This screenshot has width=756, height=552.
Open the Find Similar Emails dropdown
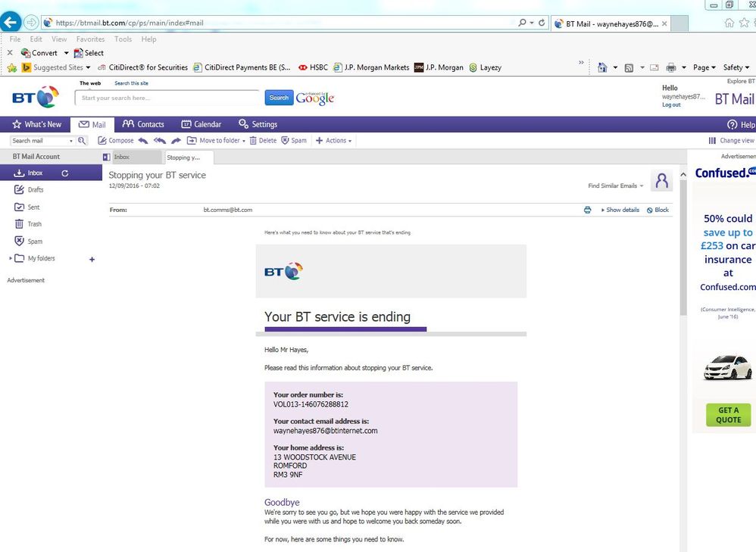[x=616, y=186]
